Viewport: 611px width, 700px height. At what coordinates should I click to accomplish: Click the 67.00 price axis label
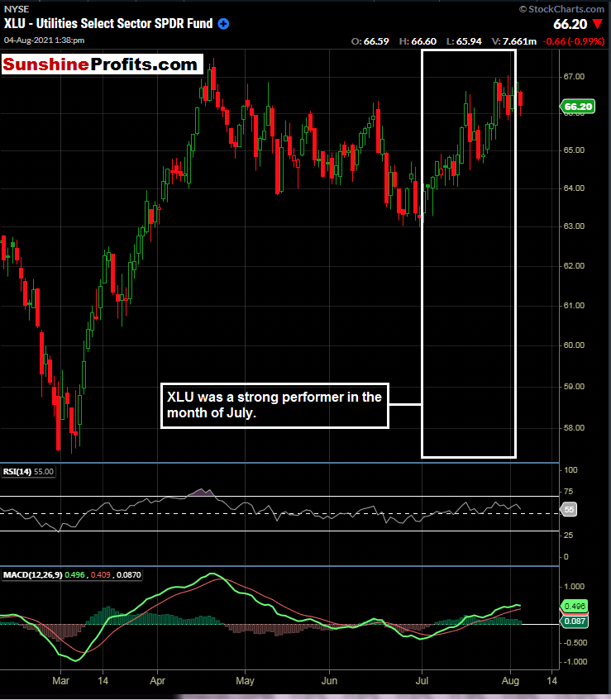coord(574,77)
